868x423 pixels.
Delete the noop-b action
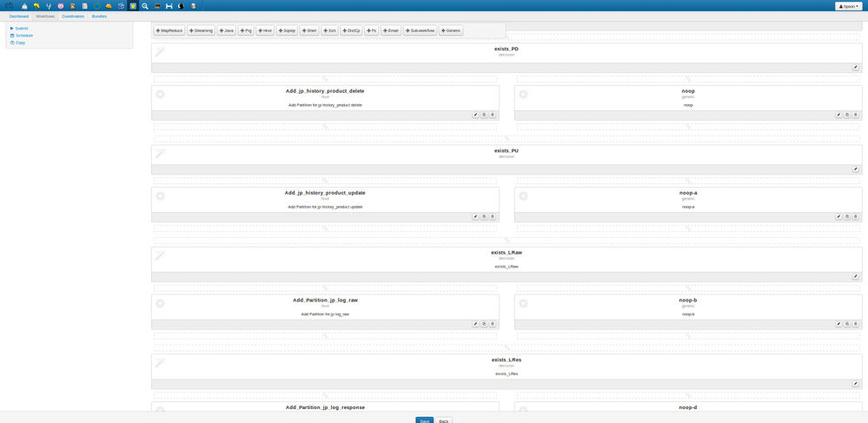point(856,324)
